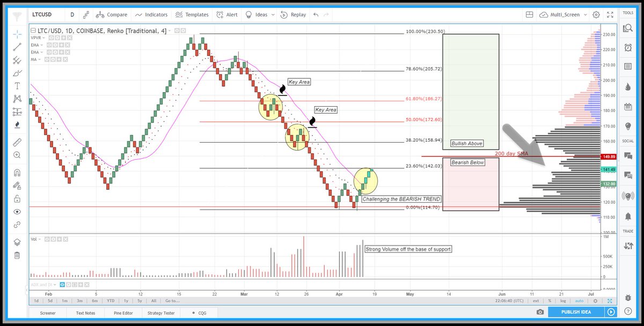Viewport: 644px width, 326px height.
Task: Select the ruler measure tool
Action: [17, 142]
